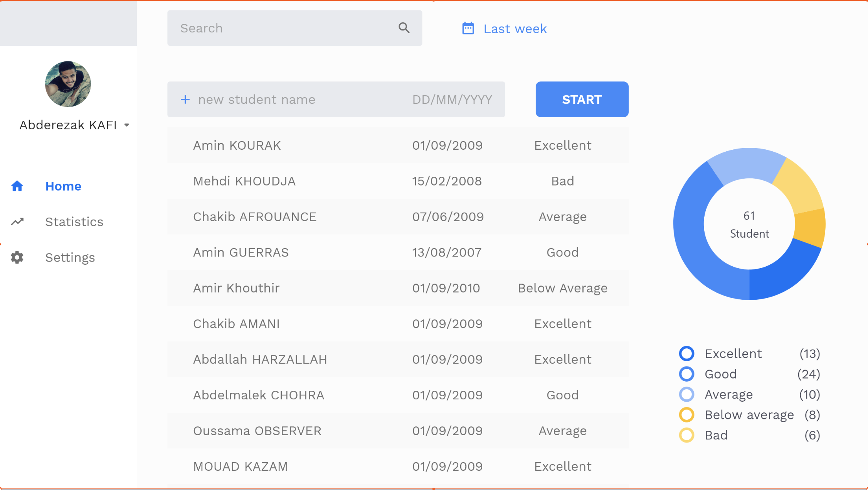Click the Search input field
868x490 pixels.
pyautogui.click(x=285, y=28)
